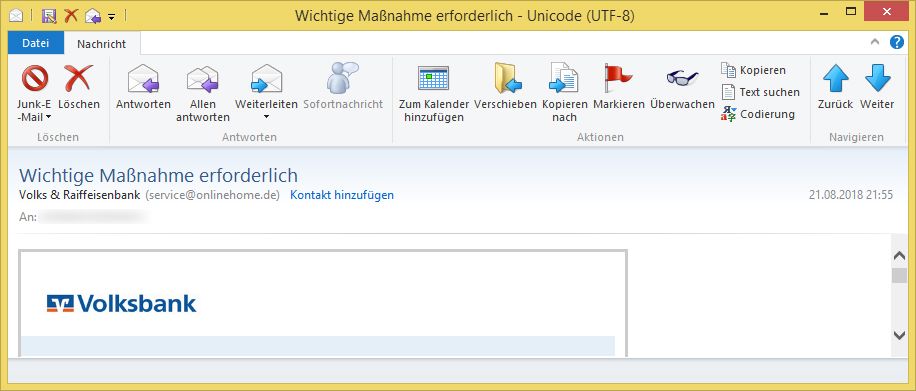The width and height of the screenshot is (916, 391).
Task: Maximize the message window
Action: tap(851, 12)
